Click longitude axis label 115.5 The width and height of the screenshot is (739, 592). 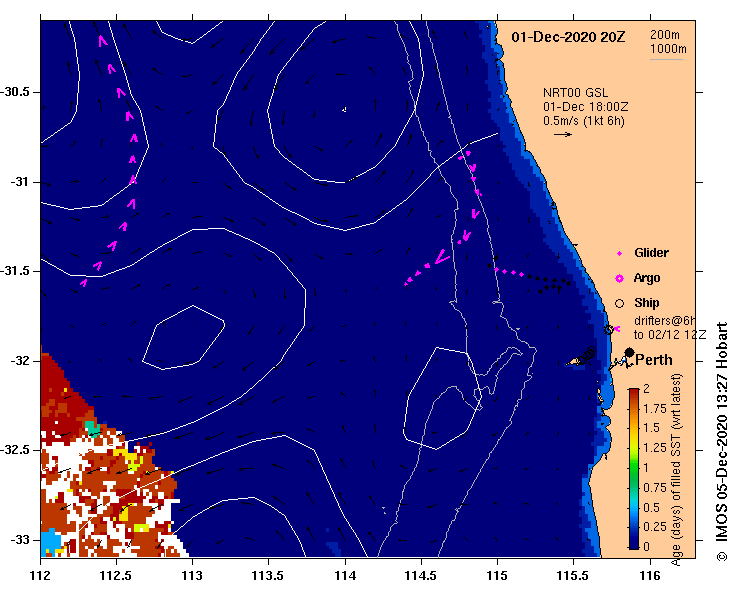tap(574, 576)
